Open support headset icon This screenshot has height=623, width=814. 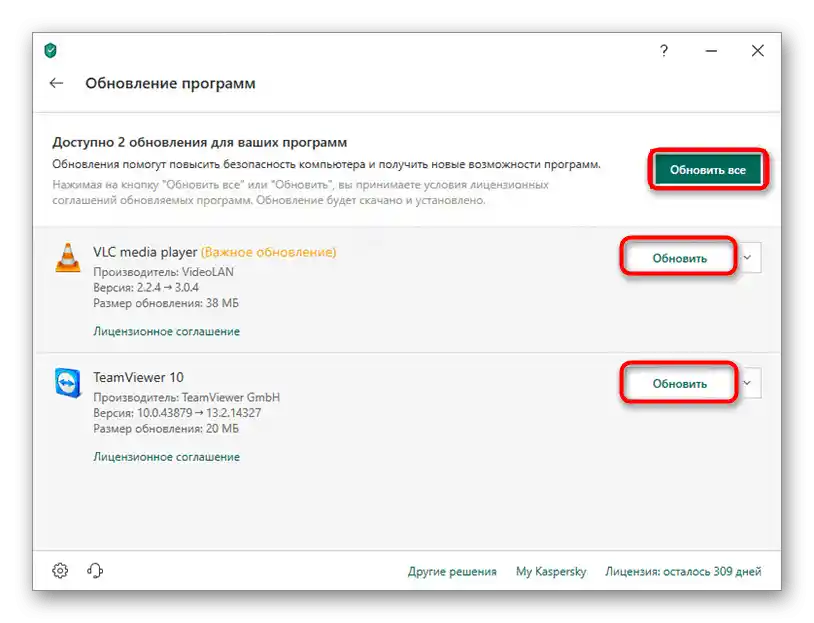(95, 571)
